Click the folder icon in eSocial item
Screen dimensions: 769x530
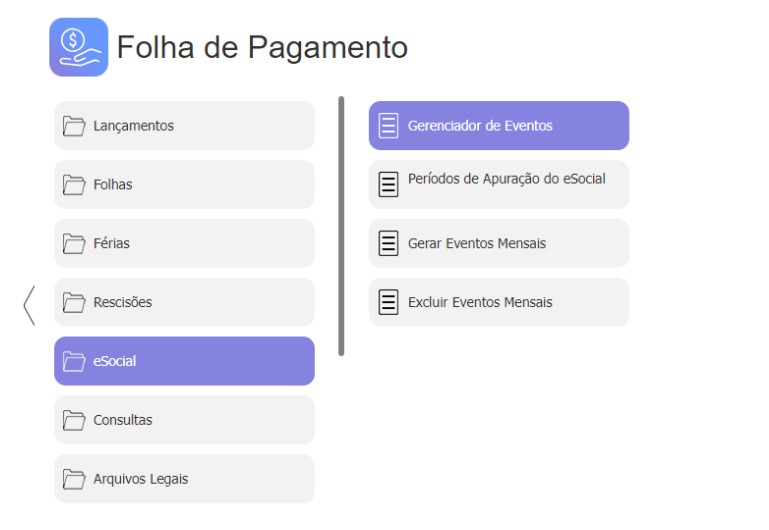(x=74, y=361)
